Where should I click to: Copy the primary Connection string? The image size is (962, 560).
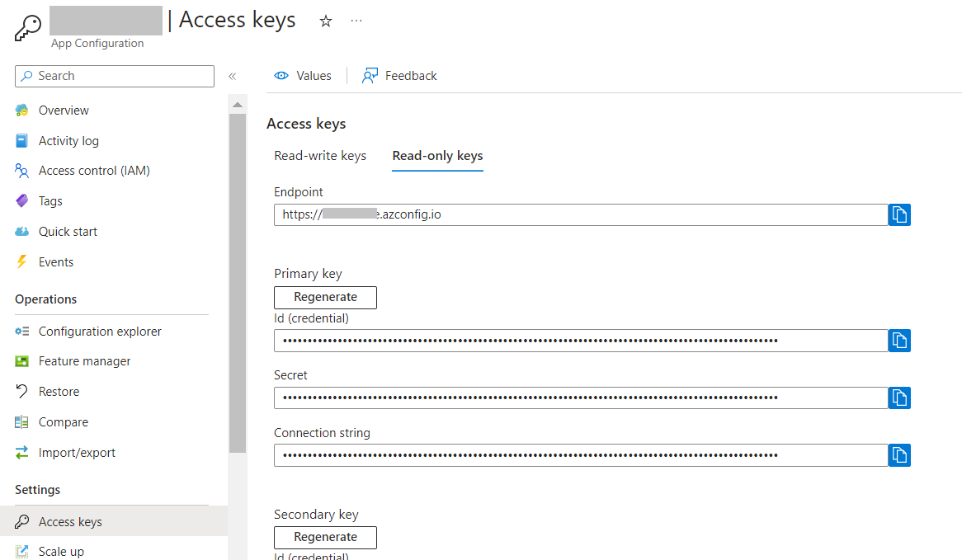899,455
